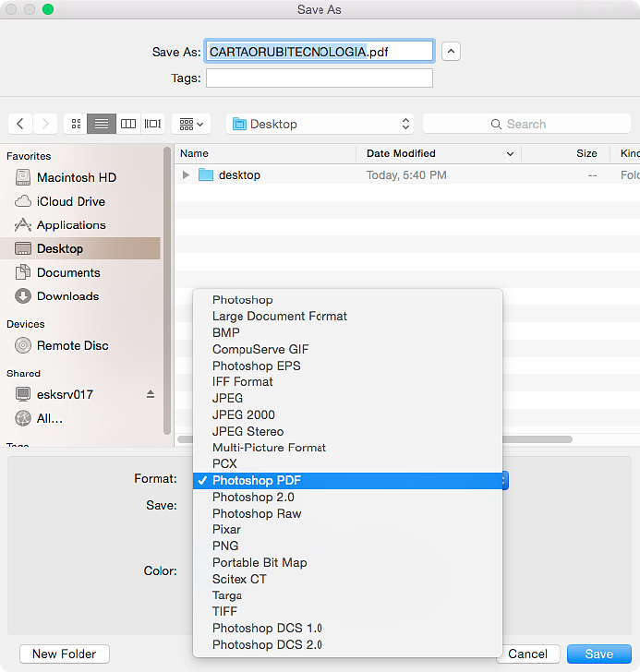The width and height of the screenshot is (640, 672).
Task: Choose Portable Bit Map format
Action: [347, 563]
